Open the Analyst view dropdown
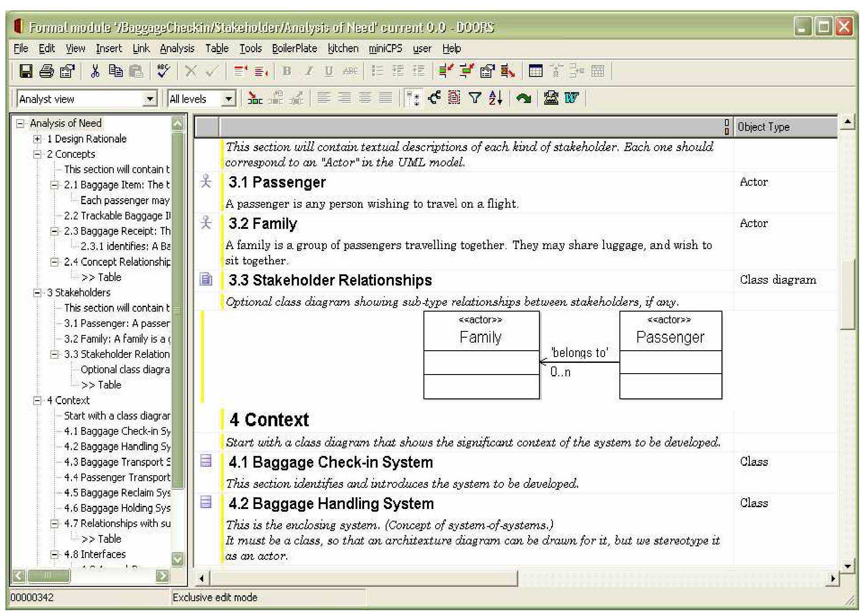This screenshot has height=616, width=868. click(x=150, y=98)
